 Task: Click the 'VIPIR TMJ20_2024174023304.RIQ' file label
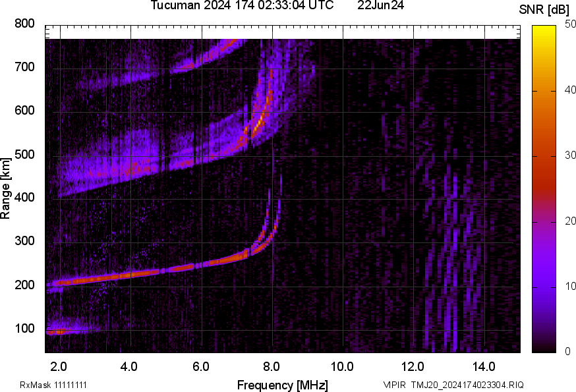453,385
